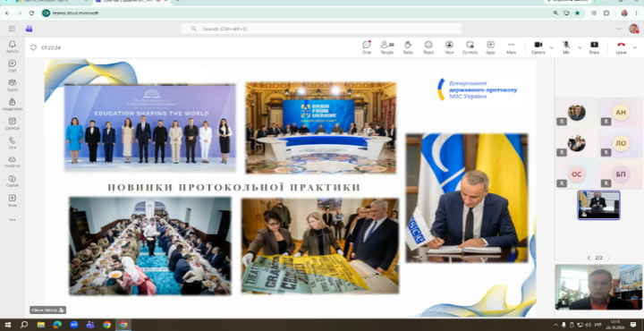The height and width of the screenshot is (331, 644).
Task: Open the Controls menu in meeting toolbar
Action: [x=470, y=47]
